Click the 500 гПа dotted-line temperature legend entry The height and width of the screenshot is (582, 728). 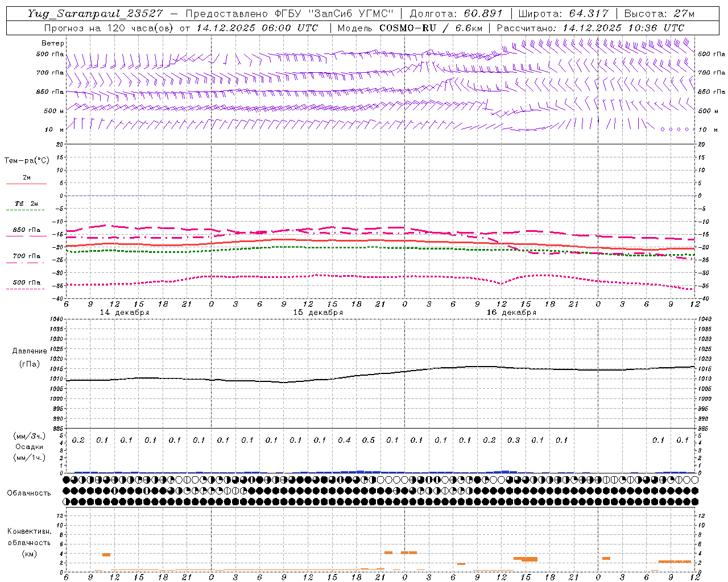pos(27,283)
